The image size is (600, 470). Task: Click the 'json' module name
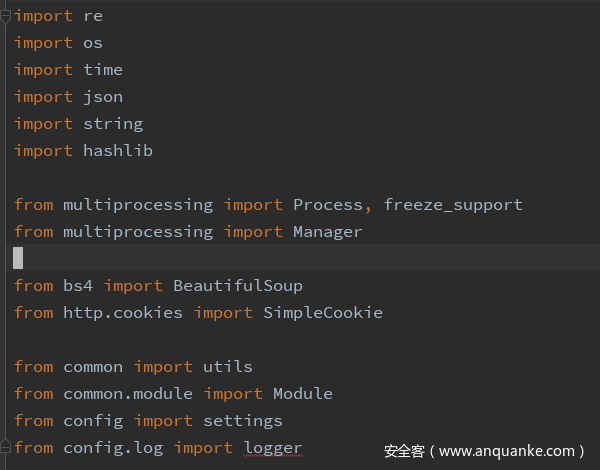(103, 97)
